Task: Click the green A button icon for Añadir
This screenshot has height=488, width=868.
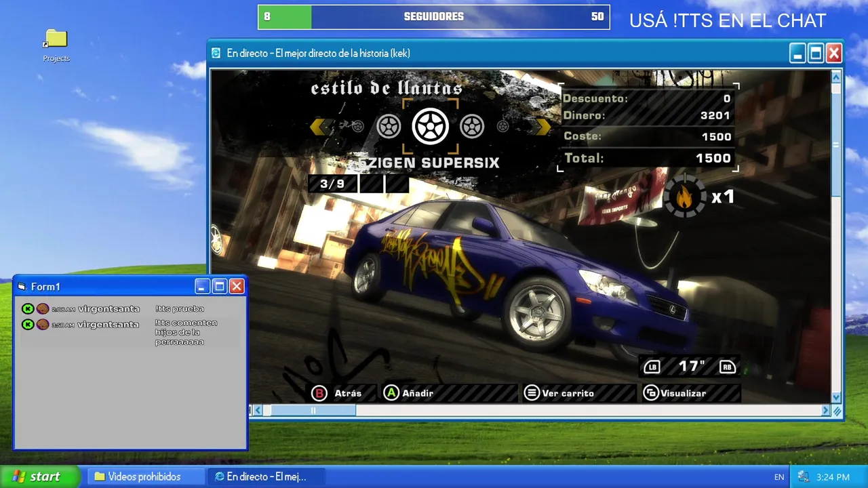Action: [391, 393]
